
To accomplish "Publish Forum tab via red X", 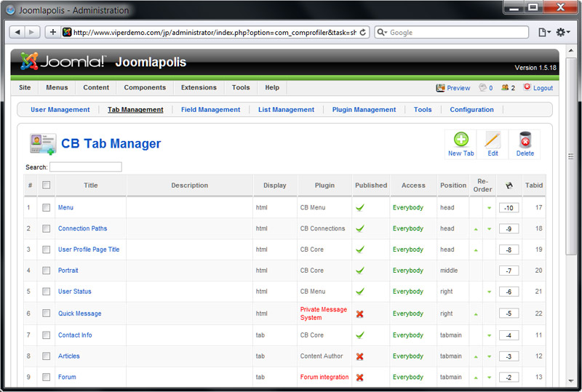I will coord(359,377).
